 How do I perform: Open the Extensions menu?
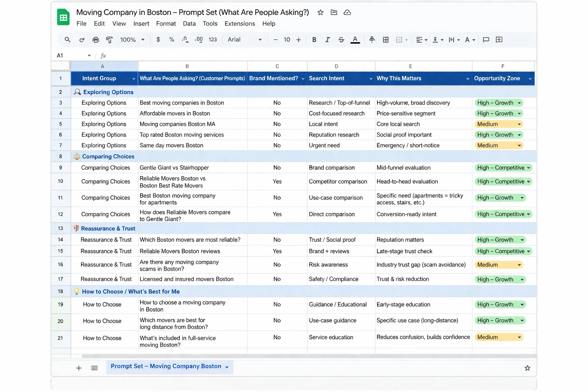pos(240,24)
